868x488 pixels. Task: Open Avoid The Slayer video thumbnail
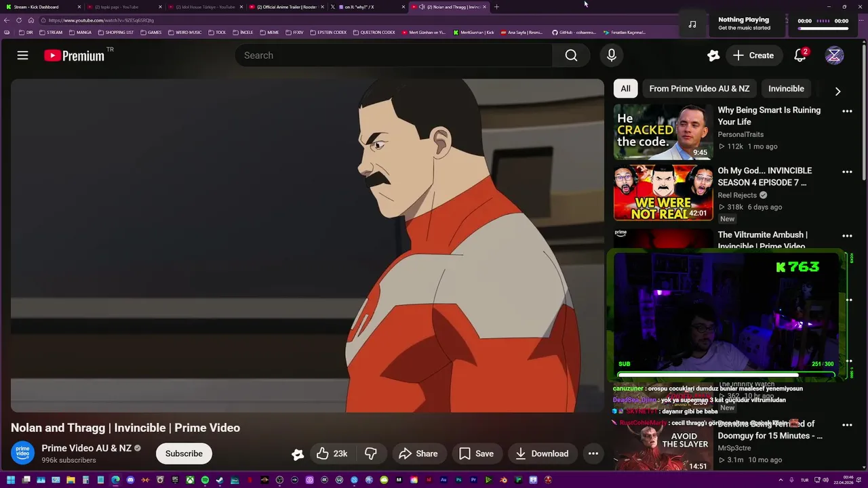(663, 445)
